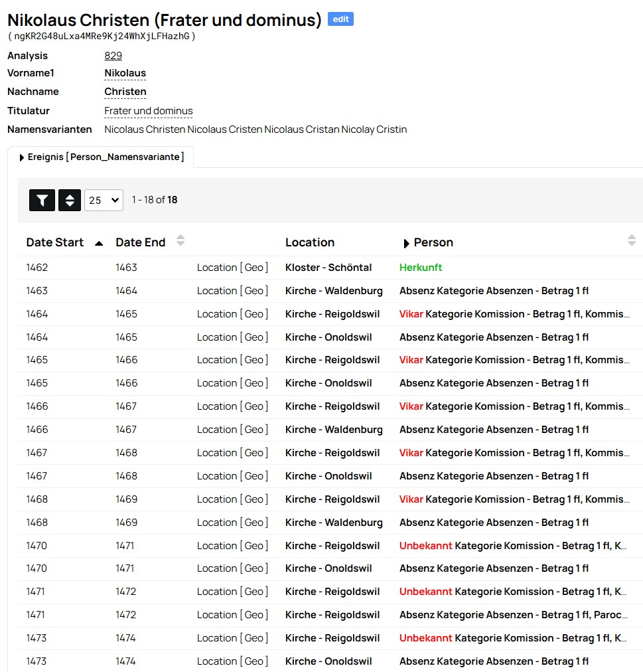
Task: Open Kirche - Waldenburg in 1463 row
Action: [334, 291]
